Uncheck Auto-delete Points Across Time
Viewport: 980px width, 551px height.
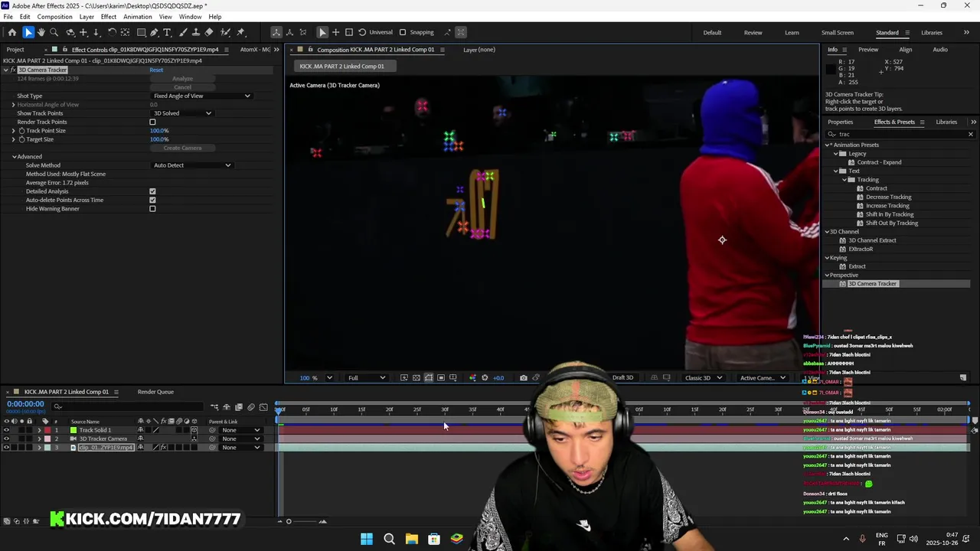[152, 200]
